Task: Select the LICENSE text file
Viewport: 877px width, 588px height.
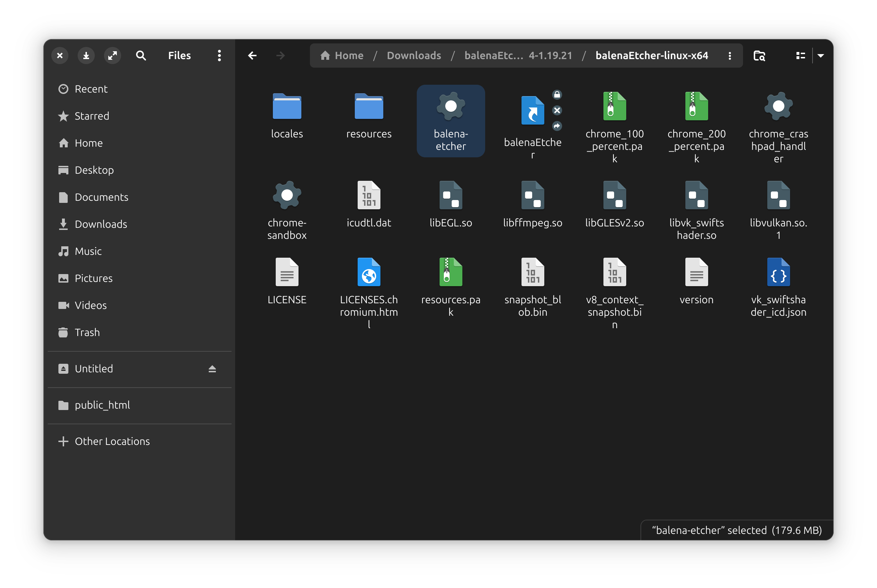Action: click(x=287, y=272)
